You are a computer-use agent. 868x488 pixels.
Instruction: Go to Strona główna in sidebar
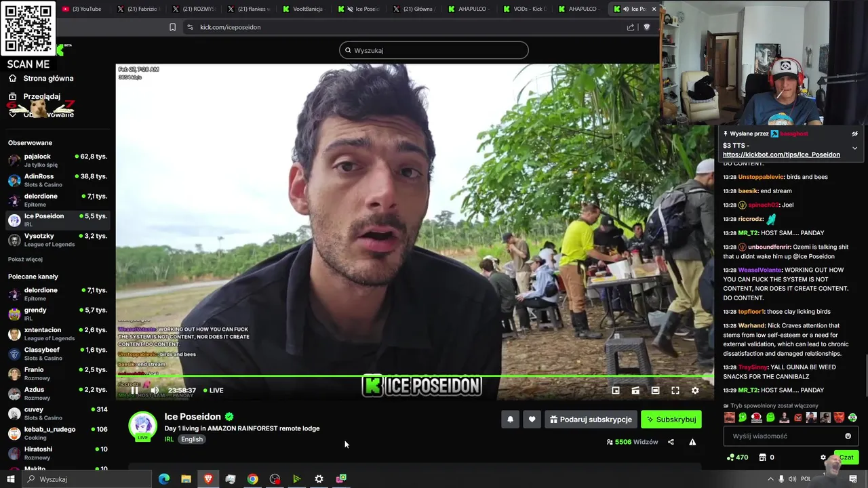(41, 79)
